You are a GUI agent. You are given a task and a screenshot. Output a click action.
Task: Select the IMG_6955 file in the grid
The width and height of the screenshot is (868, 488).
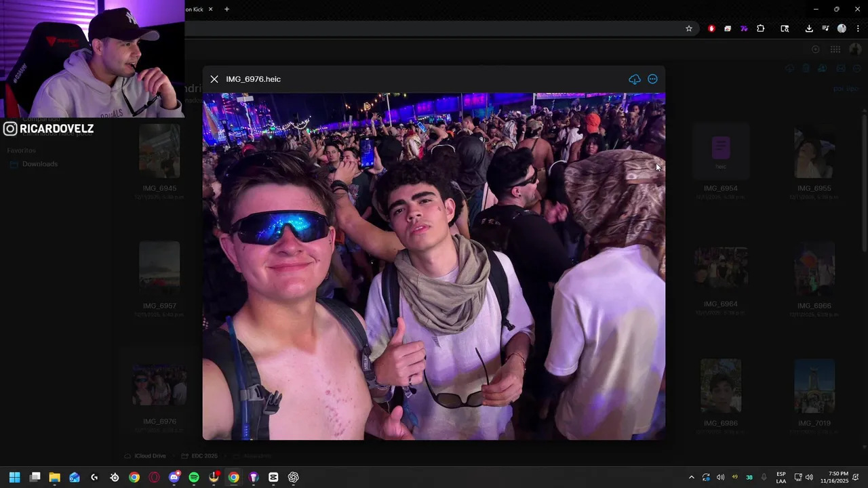814,152
